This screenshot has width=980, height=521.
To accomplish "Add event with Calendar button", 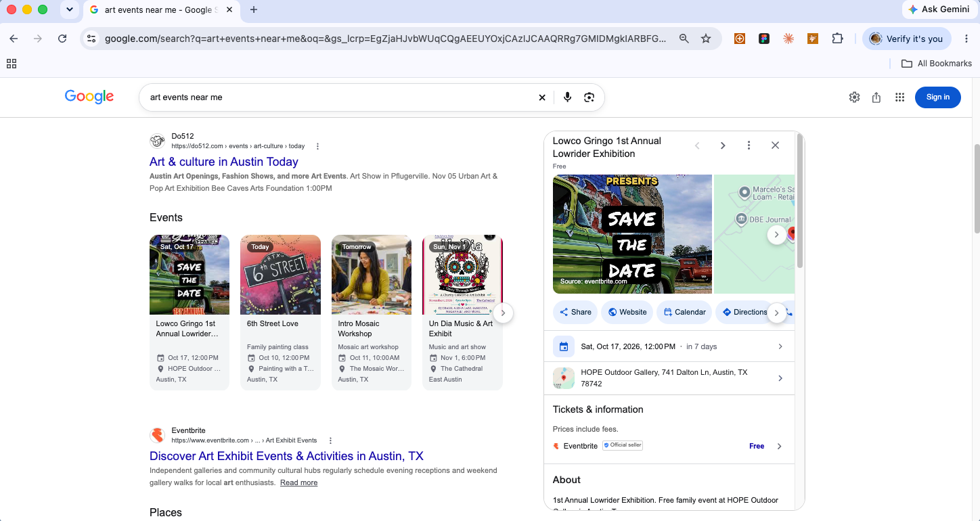I will (684, 312).
